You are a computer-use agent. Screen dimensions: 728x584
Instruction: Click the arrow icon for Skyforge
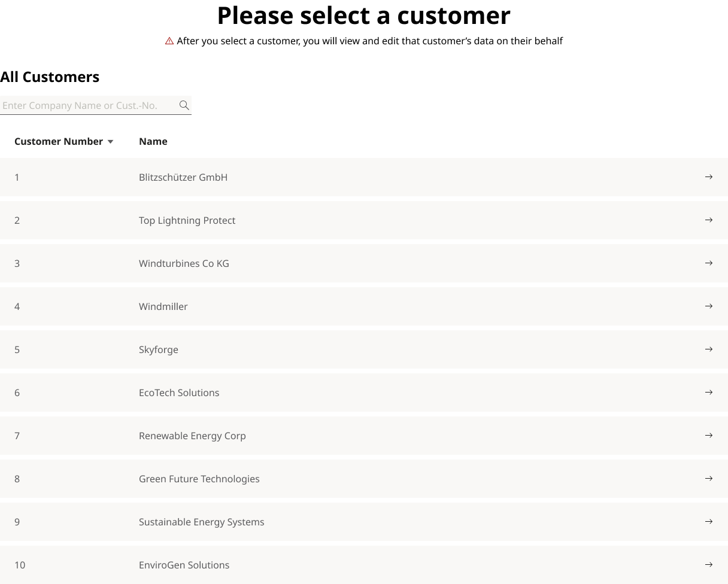pos(708,349)
